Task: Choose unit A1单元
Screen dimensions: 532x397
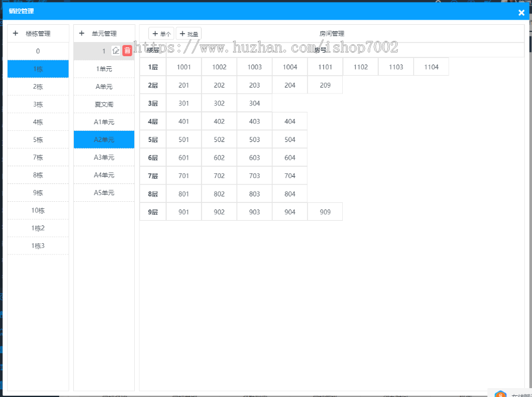Action: (104, 122)
